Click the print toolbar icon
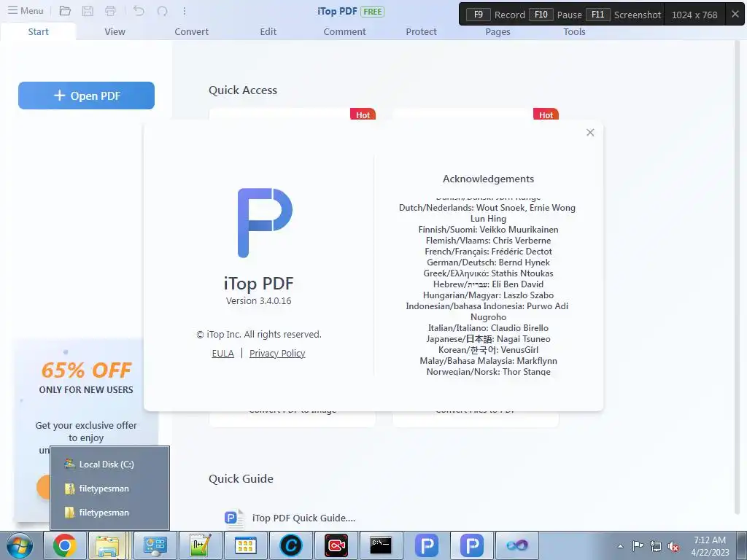Viewport: 747px width, 560px height. [111, 11]
